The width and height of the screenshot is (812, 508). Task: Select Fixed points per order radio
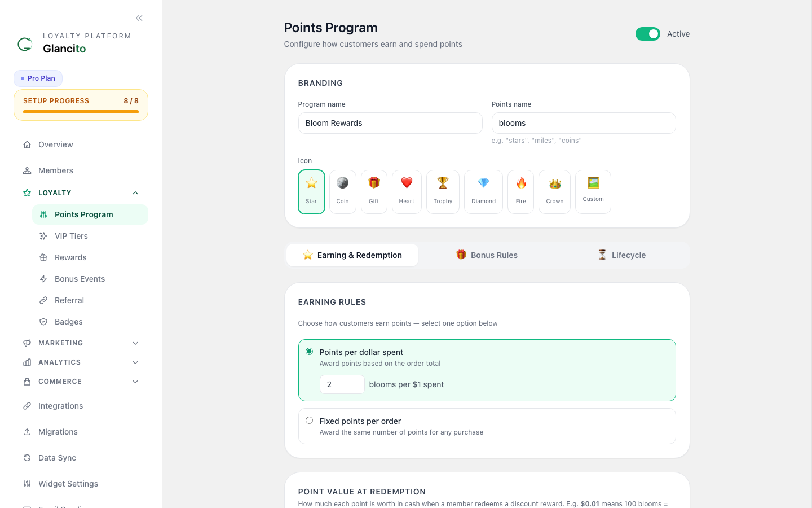pos(309,421)
